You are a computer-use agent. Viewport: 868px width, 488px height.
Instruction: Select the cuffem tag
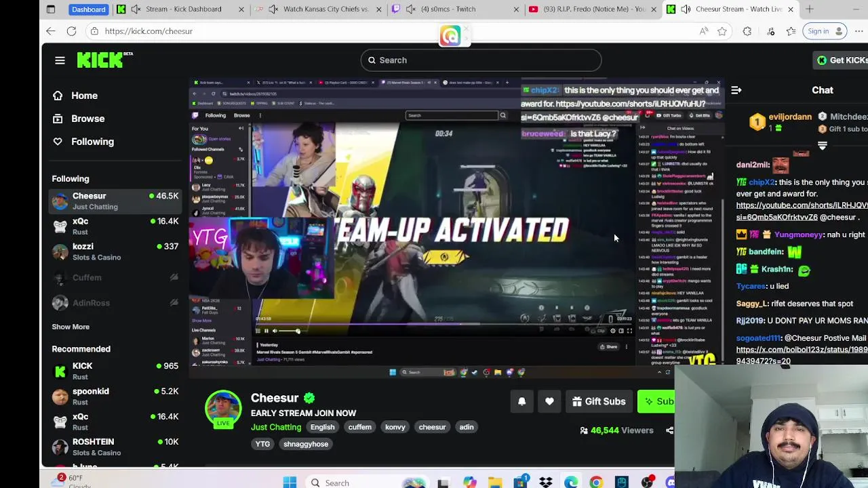(359, 427)
